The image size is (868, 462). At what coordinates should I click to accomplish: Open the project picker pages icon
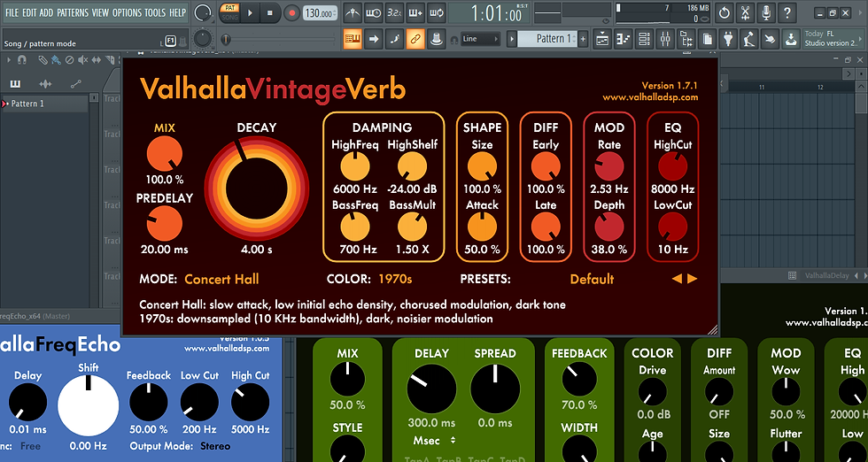pyautogui.click(x=708, y=39)
